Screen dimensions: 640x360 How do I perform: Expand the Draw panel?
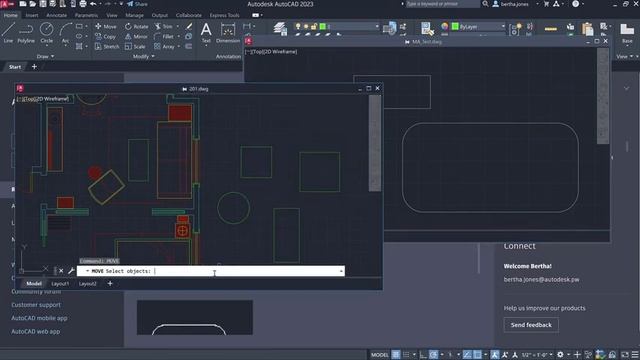45,56
